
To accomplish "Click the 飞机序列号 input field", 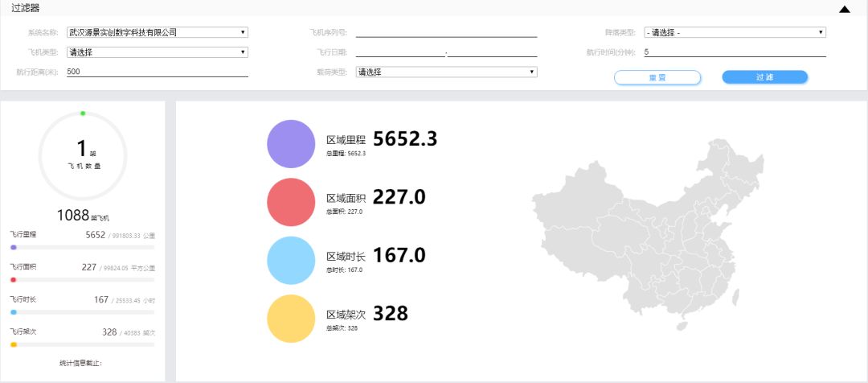I will point(446,32).
